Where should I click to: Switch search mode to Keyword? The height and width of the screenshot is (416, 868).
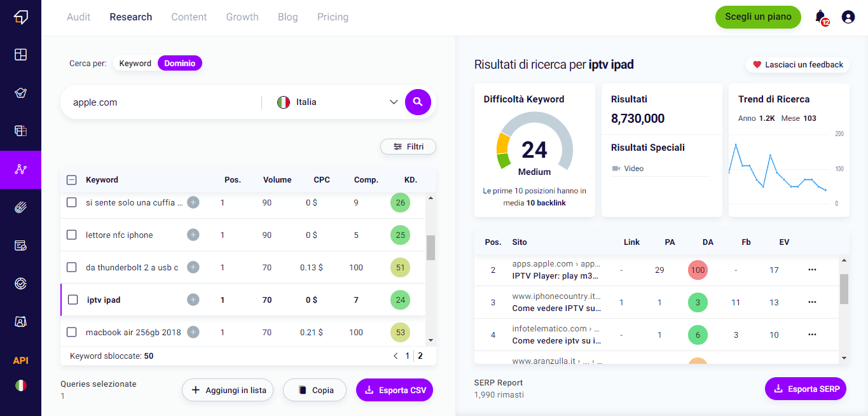[135, 64]
